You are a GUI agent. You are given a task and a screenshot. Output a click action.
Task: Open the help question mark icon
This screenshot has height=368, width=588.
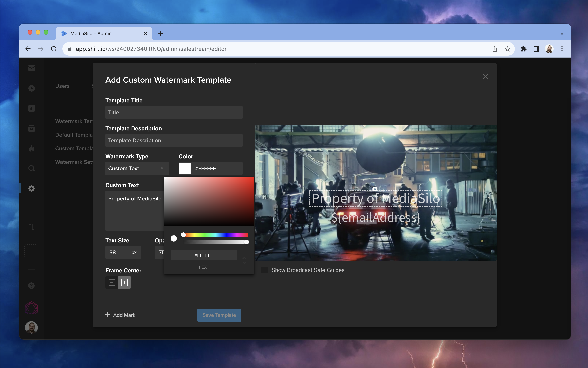(x=31, y=285)
